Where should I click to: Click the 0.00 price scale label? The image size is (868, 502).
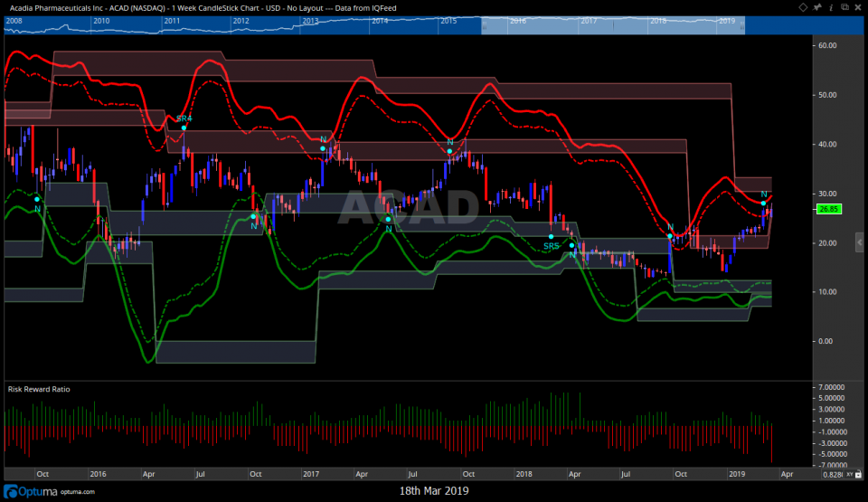click(826, 341)
